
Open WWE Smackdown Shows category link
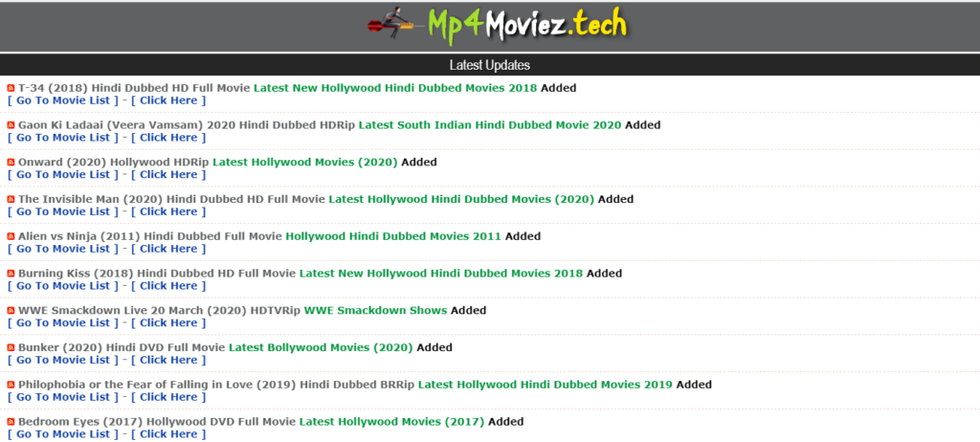375,310
